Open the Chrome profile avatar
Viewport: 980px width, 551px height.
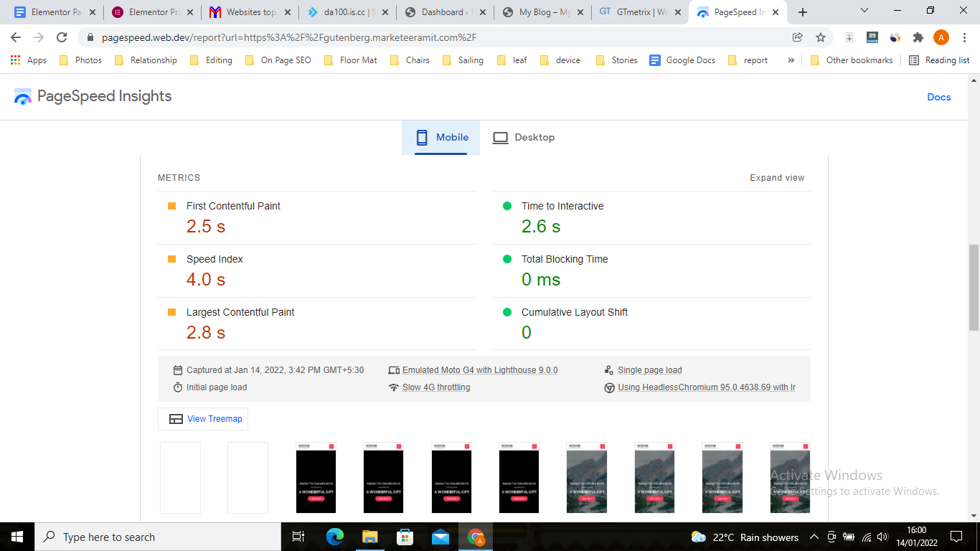941,37
